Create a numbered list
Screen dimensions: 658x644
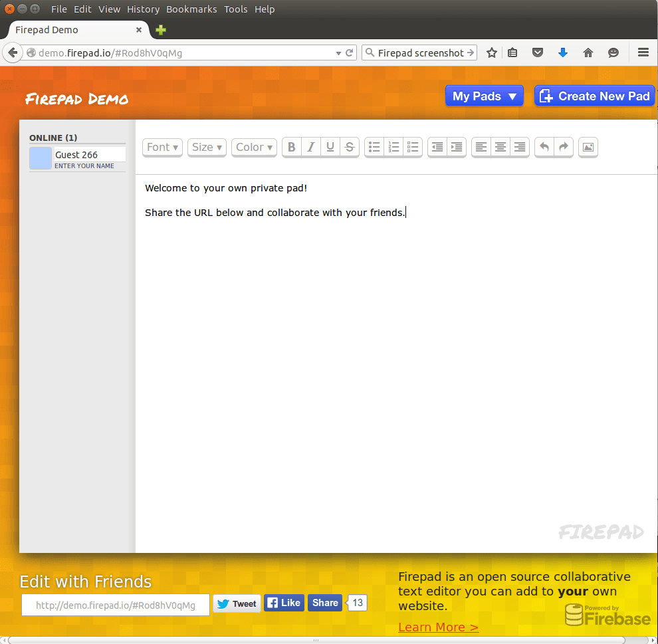click(393, 148)
